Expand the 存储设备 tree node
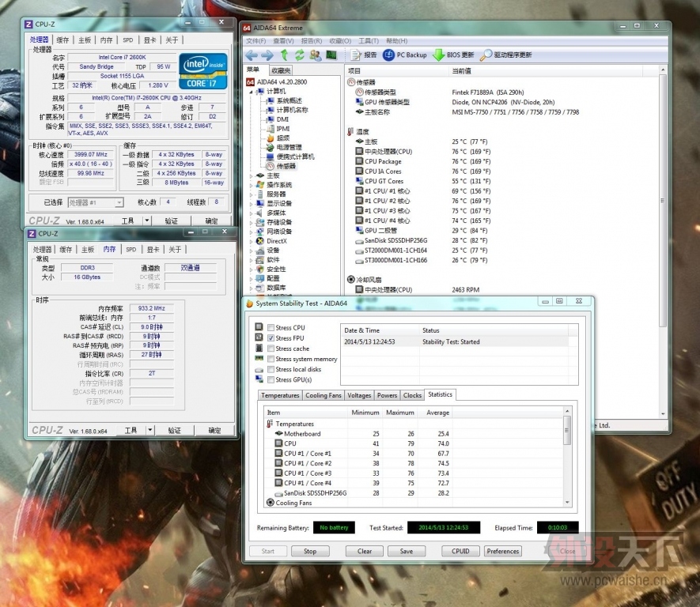The width and height of the screenshot is (700, 607). 251,223
